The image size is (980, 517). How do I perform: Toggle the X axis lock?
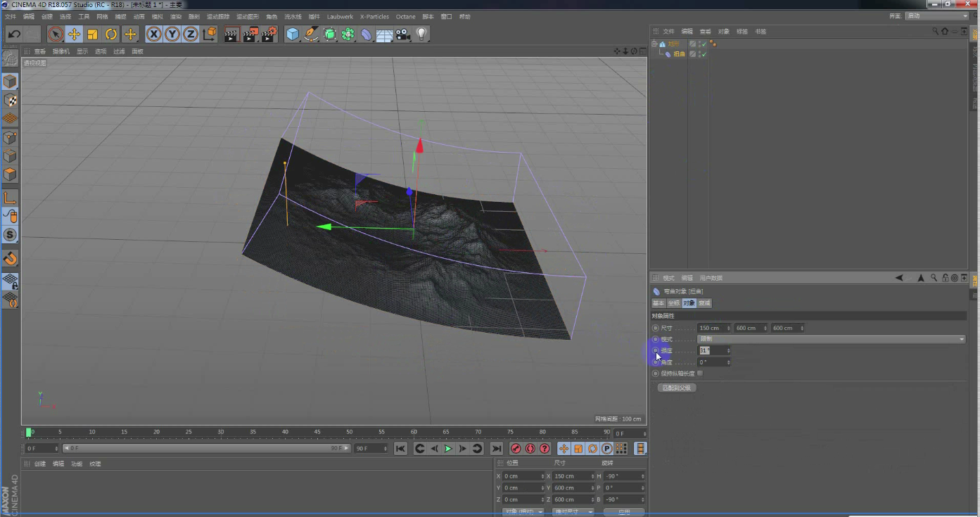[153, 34]
